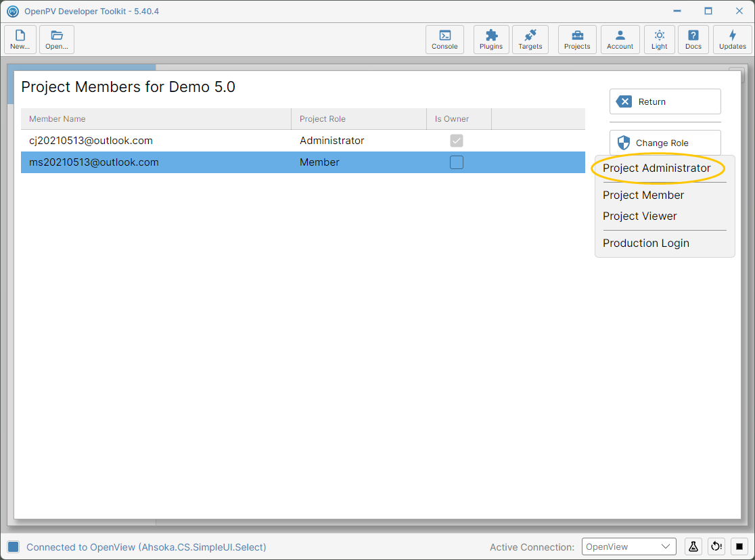
Task: Click the Return button
Action: tap(665, 101)
